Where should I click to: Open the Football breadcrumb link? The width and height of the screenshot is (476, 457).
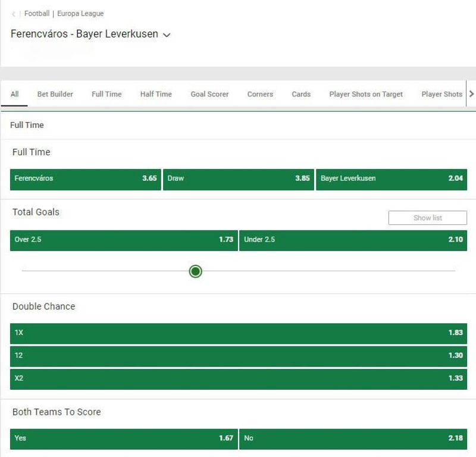37,14
